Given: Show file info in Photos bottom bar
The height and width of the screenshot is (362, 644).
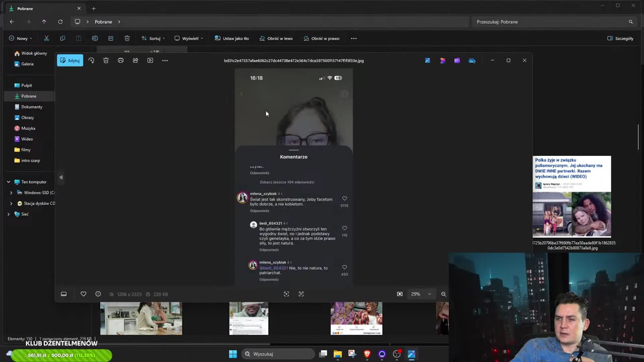Looking at the screenshot, I should point(98,294).
